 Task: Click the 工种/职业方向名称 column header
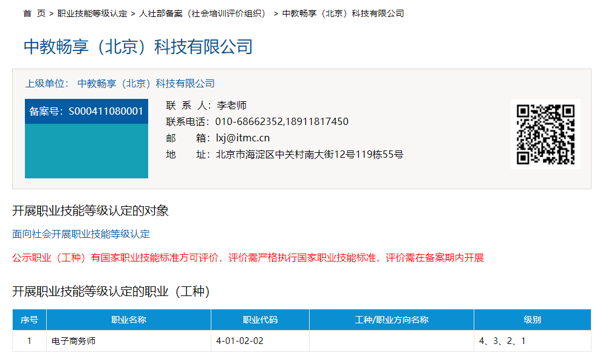(391, 320)
